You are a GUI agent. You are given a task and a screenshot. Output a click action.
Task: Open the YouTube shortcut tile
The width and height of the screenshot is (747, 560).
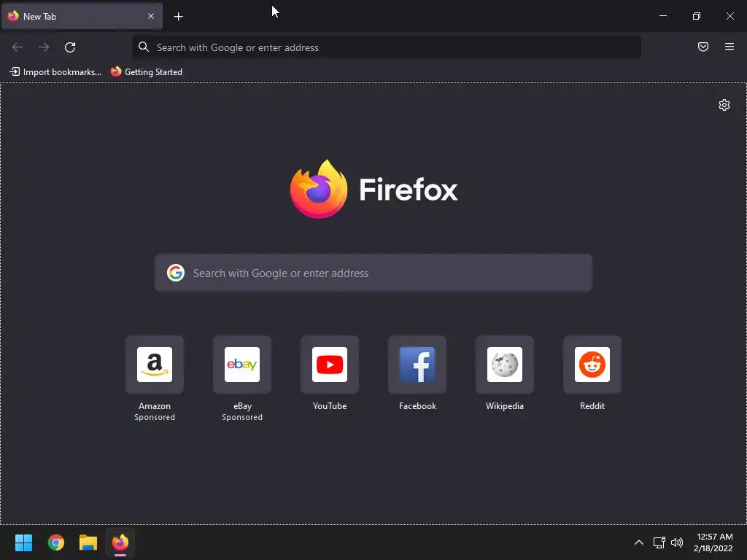tap(330, 365)
